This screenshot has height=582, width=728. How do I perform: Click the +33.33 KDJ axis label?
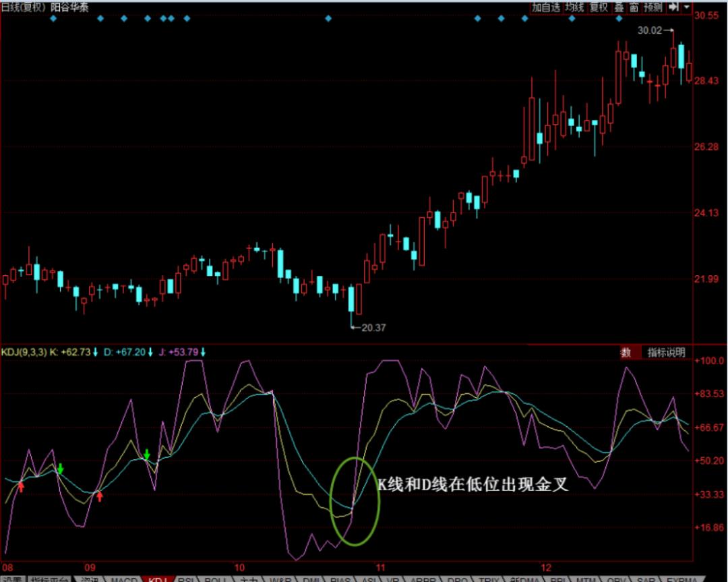pyautogui.click(x=709, y=494)
